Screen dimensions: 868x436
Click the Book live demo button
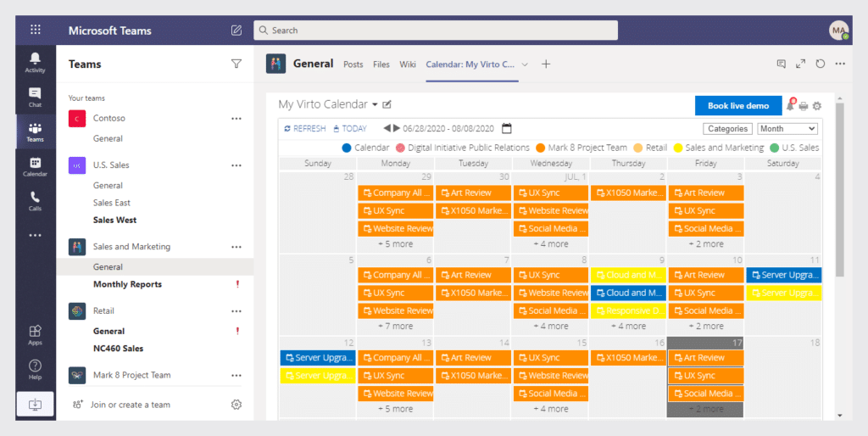click(738, 106)
